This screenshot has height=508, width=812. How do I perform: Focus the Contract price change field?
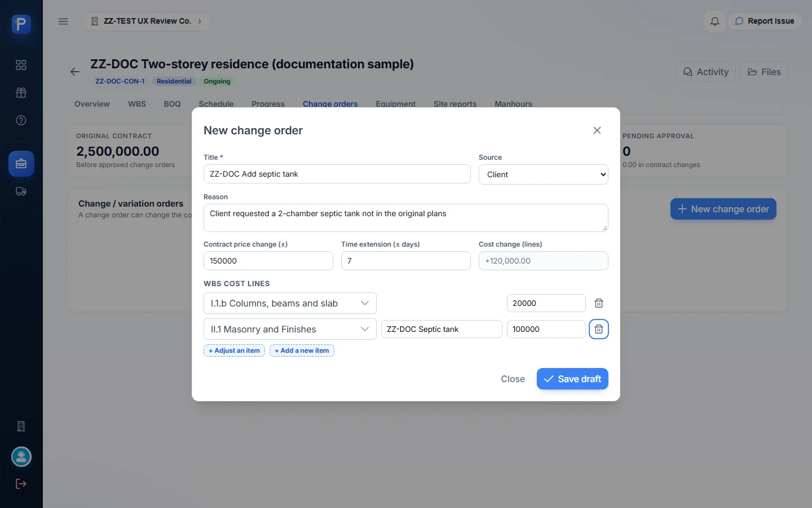[268, 261]
